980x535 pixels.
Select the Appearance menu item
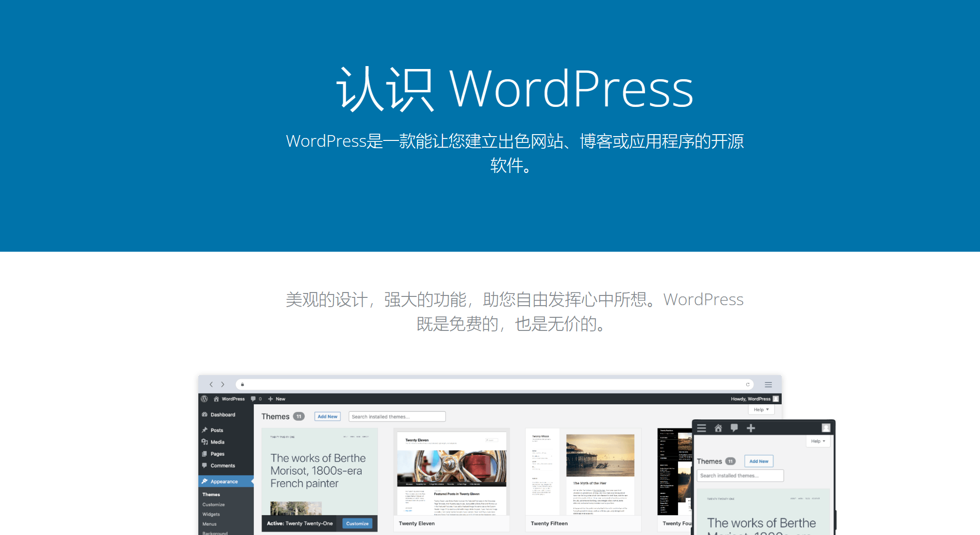(x=226, y=482)
